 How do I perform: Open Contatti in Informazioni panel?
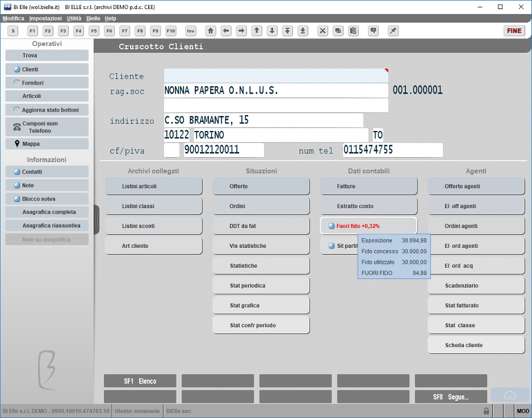(x=47, y=172)
